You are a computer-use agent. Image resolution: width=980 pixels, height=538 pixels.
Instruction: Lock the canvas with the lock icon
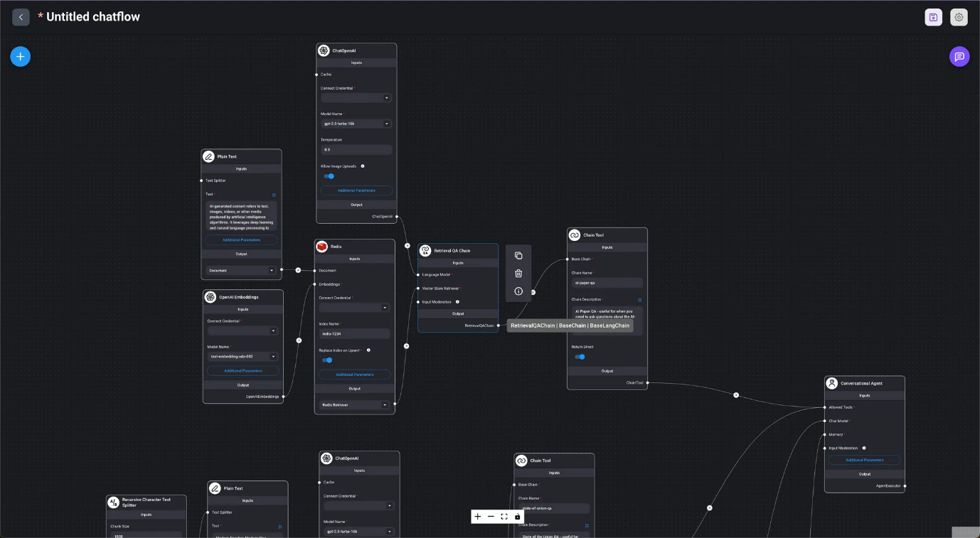(x=518, y=517)
